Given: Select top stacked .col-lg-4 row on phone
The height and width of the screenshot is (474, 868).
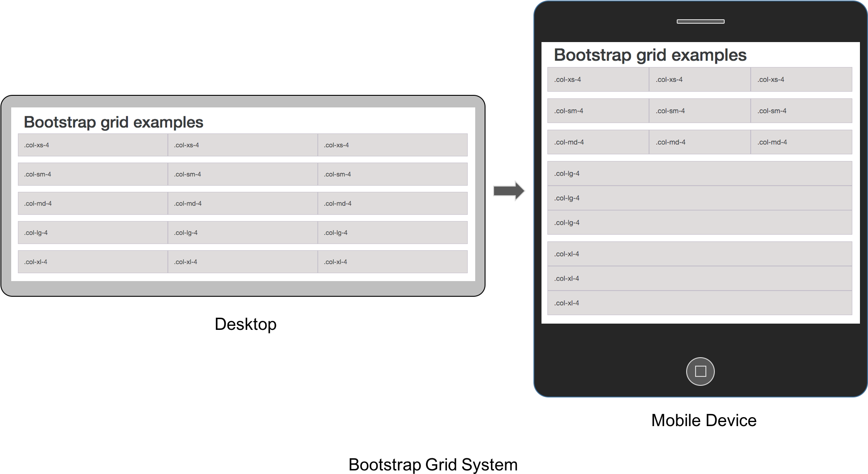Looking at the screenshot, I should click(x=700, y=174).
